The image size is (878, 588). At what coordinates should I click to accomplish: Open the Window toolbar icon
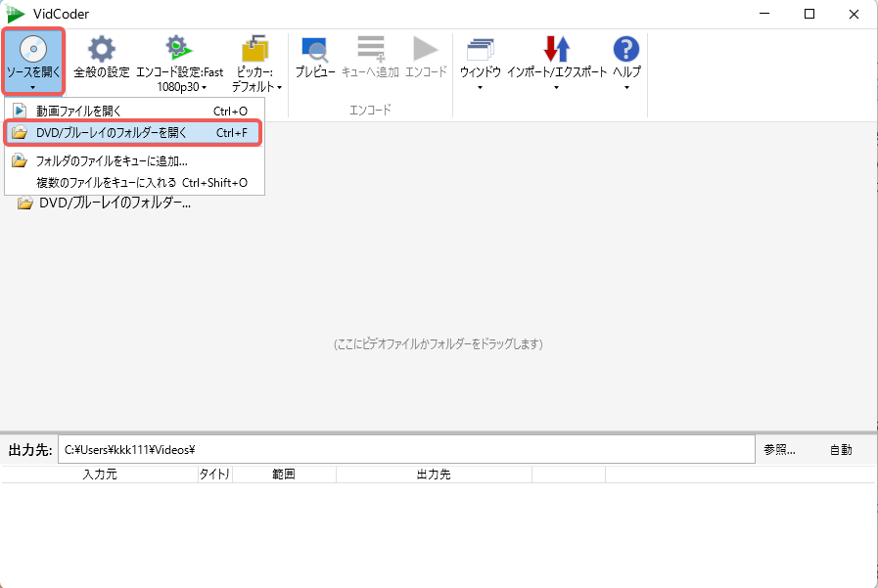[x=480, y=49]
